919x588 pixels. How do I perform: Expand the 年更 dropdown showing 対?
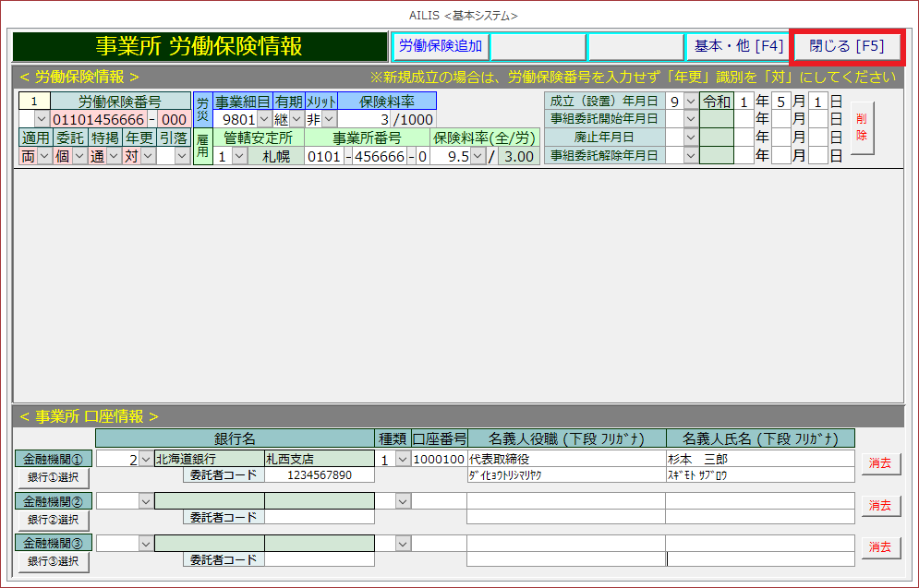[x=146, y=156]
